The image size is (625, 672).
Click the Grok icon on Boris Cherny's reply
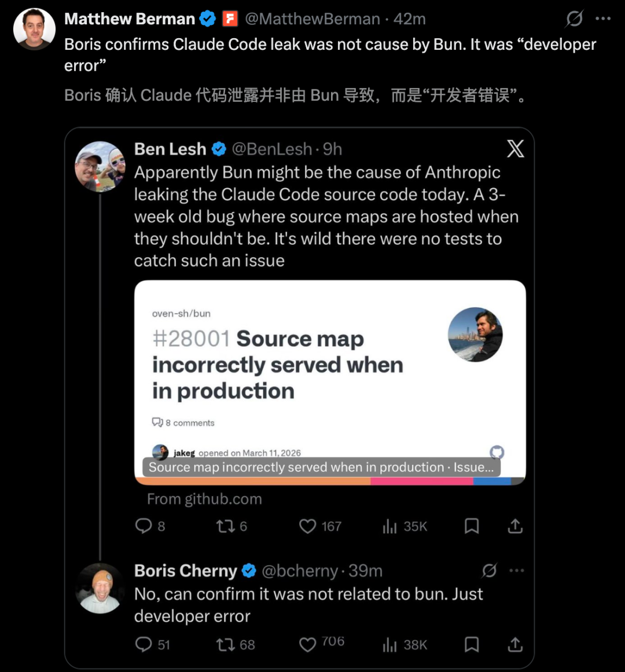pyautogui.click(x=490, y=571)
